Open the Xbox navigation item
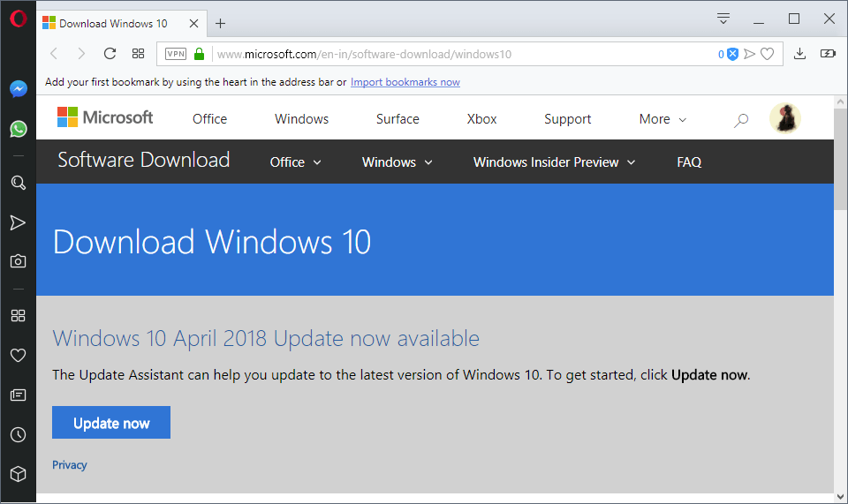The height and width of the screenshot is (504, 848). [482, 119]
